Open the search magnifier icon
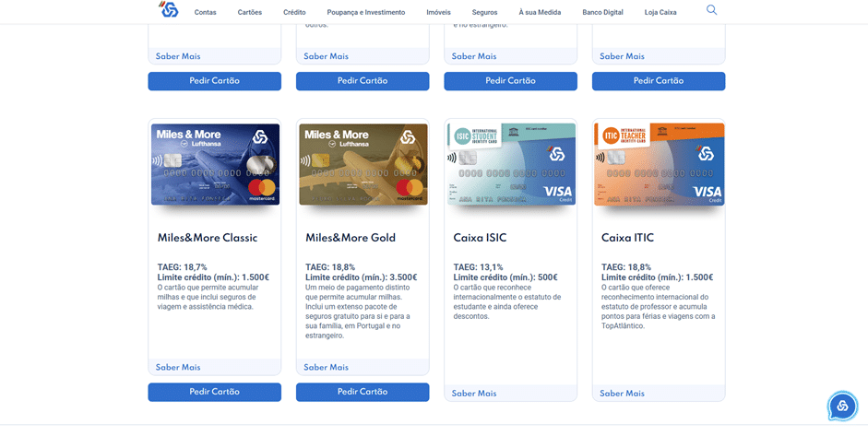Viewport: 868px width, 436px height. (711, 10)
